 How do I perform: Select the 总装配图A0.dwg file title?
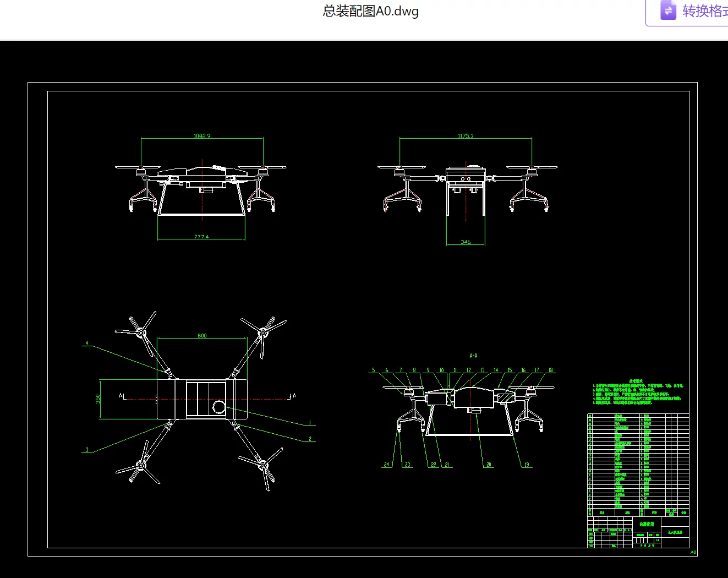(x=370, y=11)
